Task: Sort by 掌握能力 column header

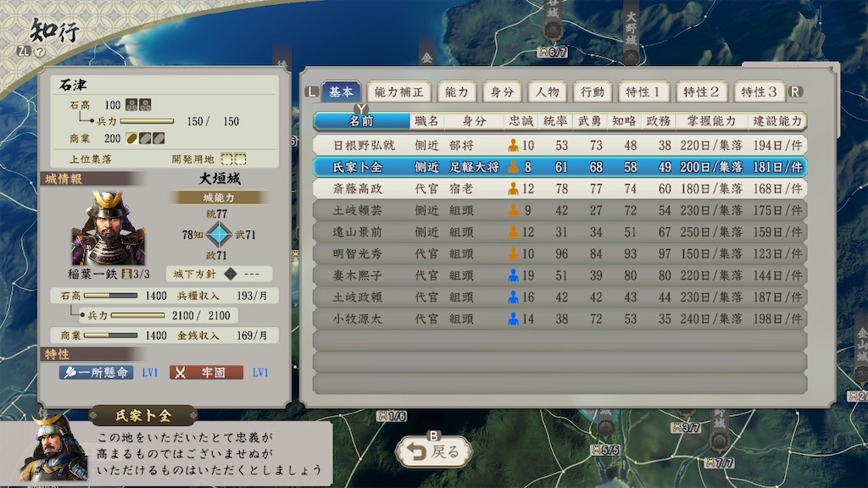Action: (711, 121)
